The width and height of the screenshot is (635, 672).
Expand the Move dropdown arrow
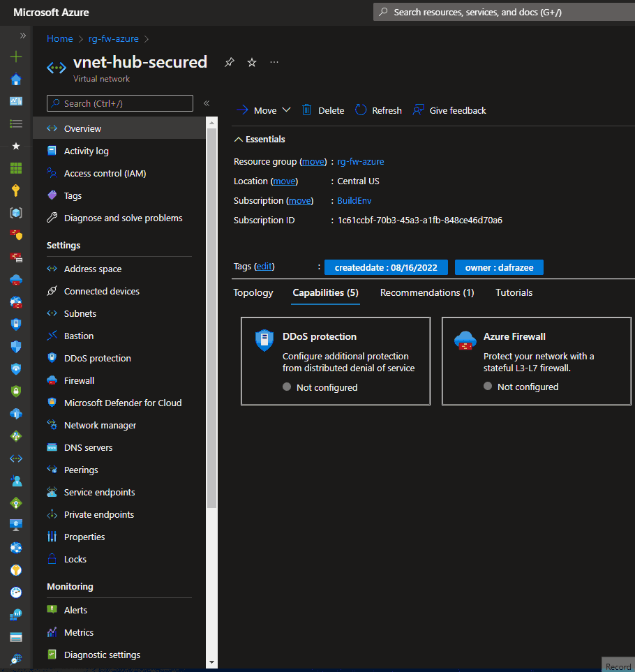[286, 110]
